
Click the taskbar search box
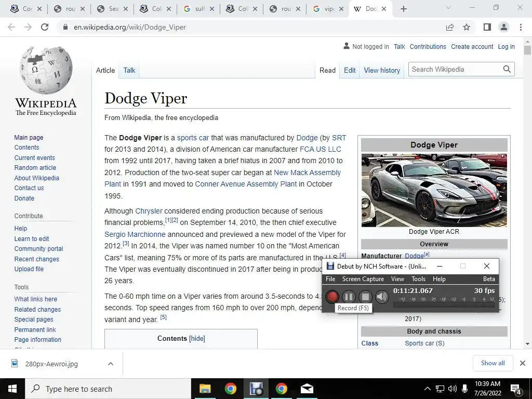[x=108, y=389]
